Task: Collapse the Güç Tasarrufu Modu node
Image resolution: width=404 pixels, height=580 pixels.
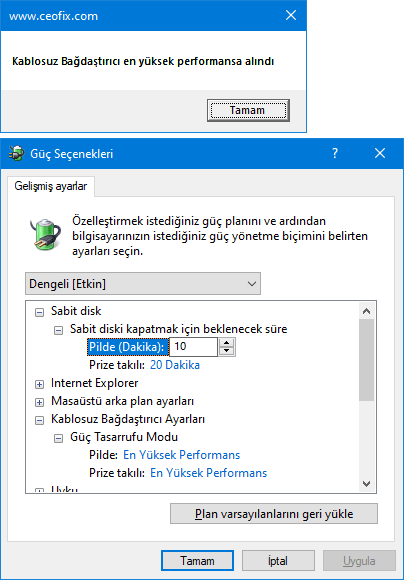Action: point(58,438)
